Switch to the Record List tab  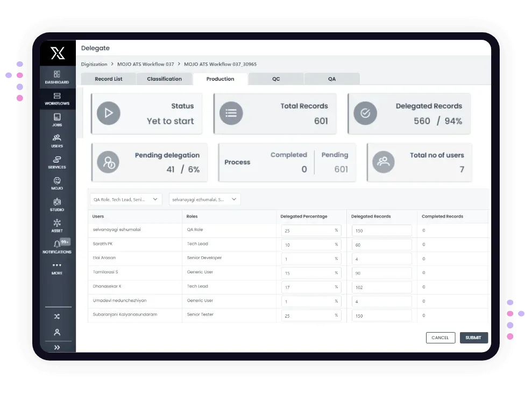pos(109,79)
